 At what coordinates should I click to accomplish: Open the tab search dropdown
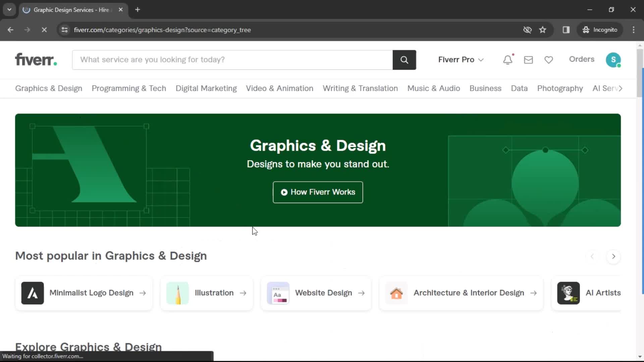point(9,10)
